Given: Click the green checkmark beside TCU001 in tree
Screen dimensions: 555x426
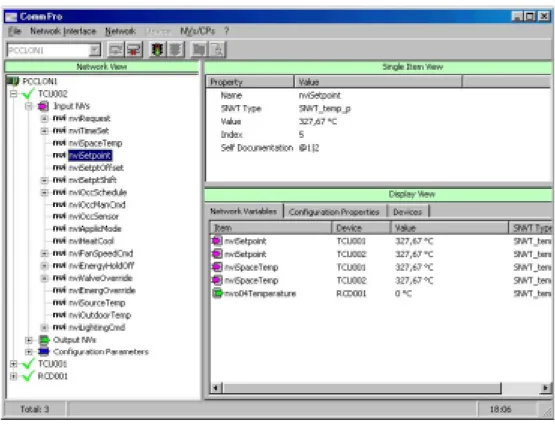Looking at the screenshot, I should [28, 364].
